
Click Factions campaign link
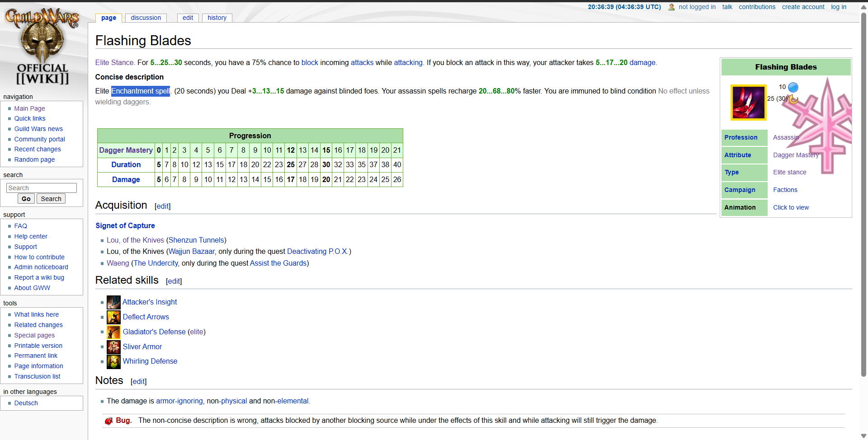(785, 190)
